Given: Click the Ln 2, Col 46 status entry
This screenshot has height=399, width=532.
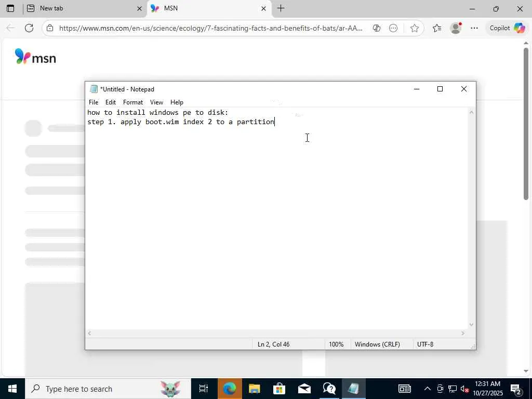Looking at the screenshot, I should (x=273, y=344).
